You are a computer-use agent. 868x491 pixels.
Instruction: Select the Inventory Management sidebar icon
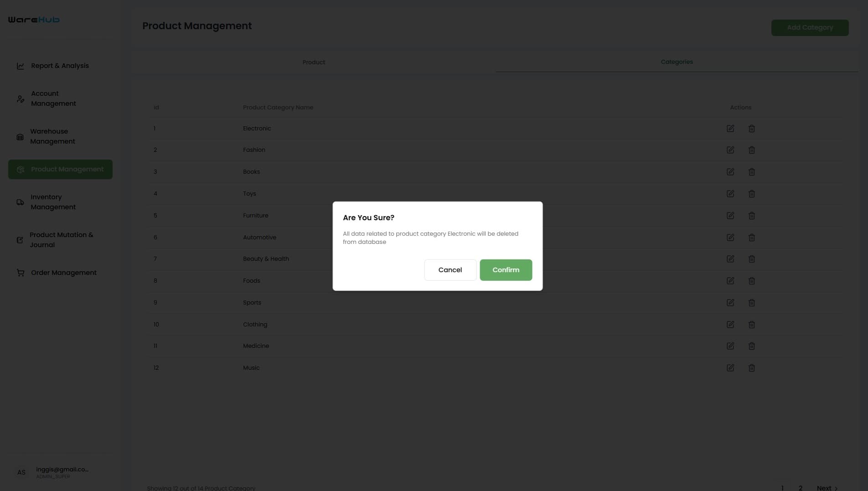(20, 202)
